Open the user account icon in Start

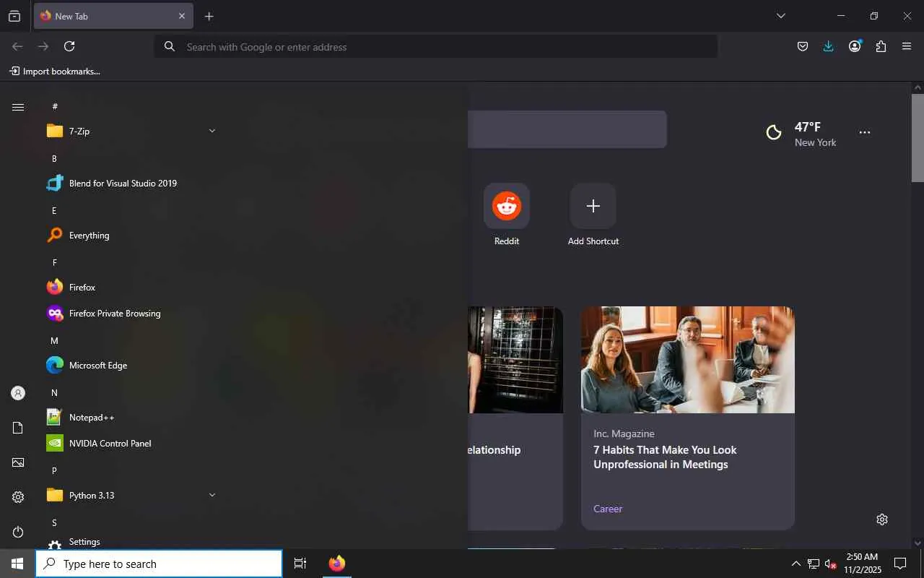pos(18,393)
